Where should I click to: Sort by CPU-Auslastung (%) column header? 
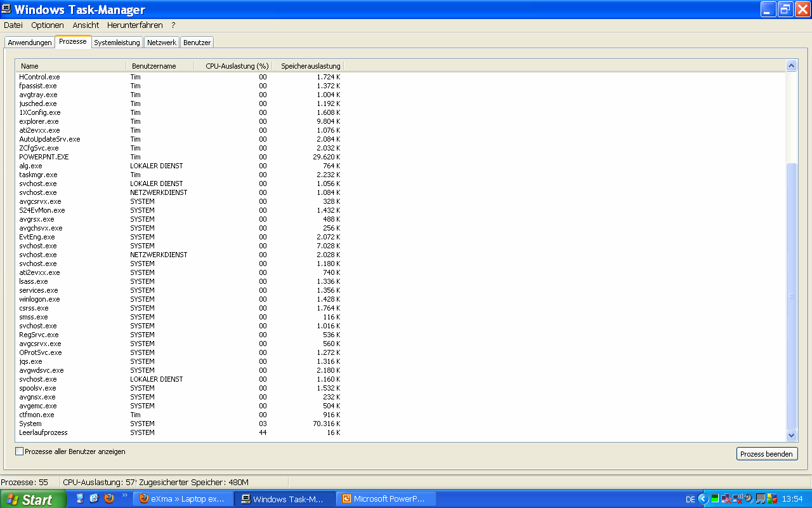(232, 66)
